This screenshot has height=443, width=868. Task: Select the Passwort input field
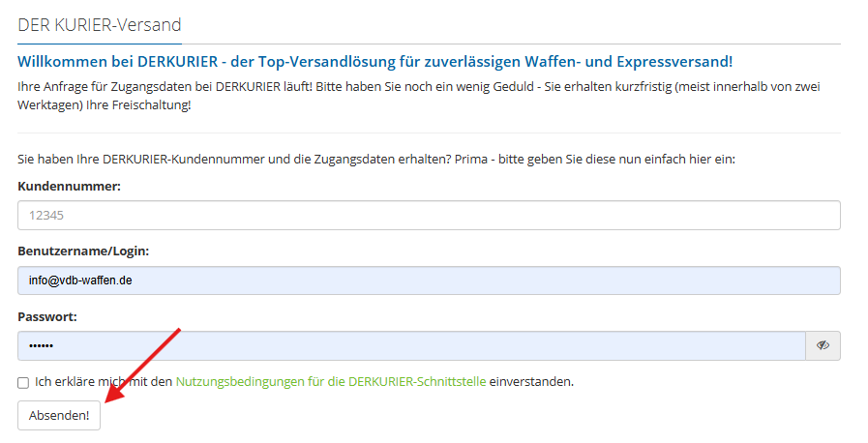[x=411, y=345]
